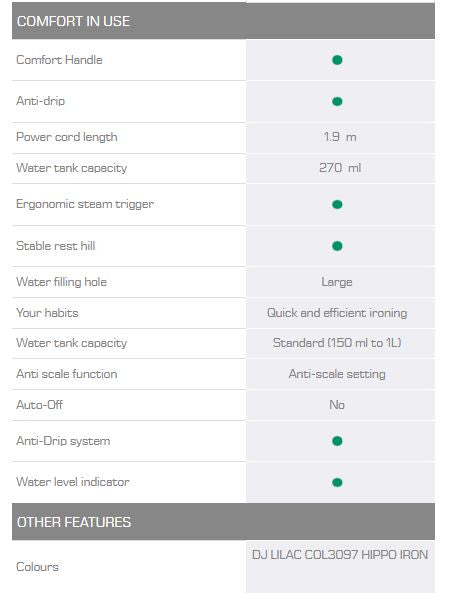Select the OTHER FEATURES section header
This screenshot has height=593, width=457.
click(x=223, y=522)
